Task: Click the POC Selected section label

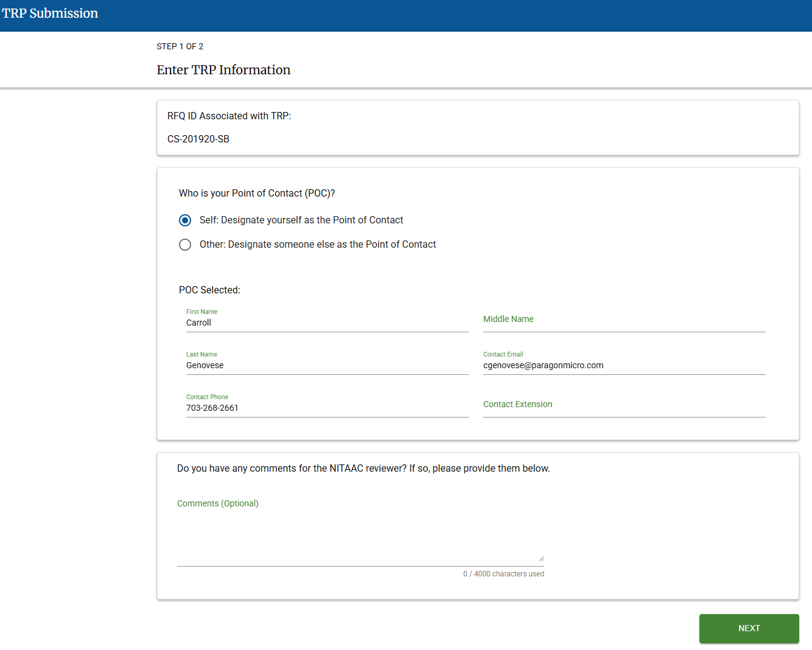Action: [209, 290]
